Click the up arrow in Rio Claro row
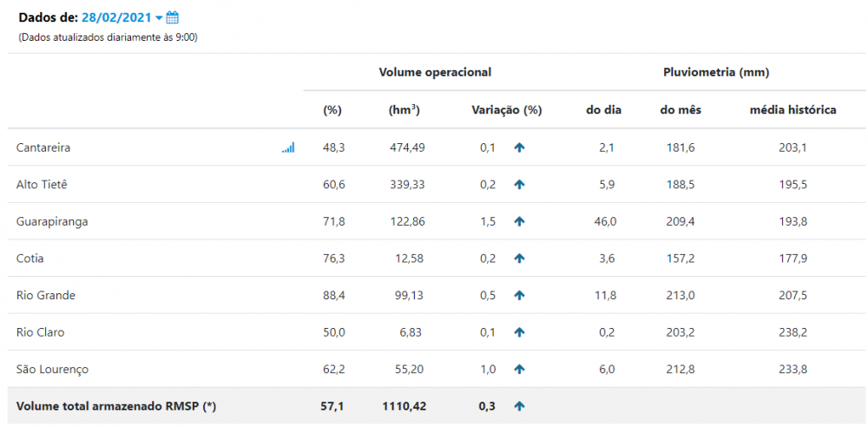 (519, 332)
